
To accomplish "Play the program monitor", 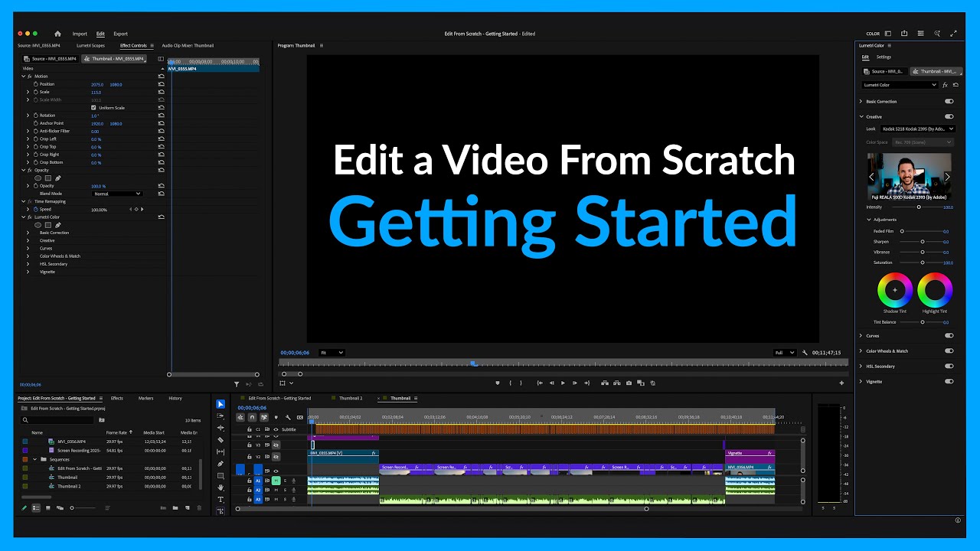I will click(563, 383).
